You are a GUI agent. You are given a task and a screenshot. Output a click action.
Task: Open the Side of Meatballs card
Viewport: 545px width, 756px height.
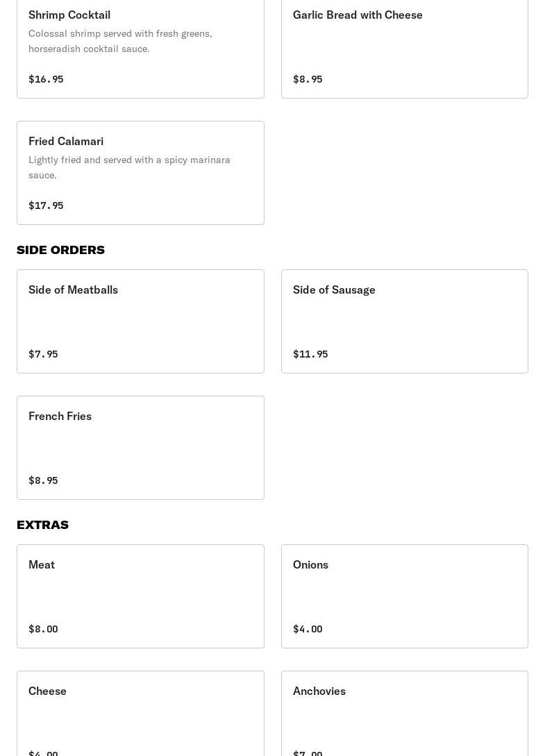coord(140,321)
